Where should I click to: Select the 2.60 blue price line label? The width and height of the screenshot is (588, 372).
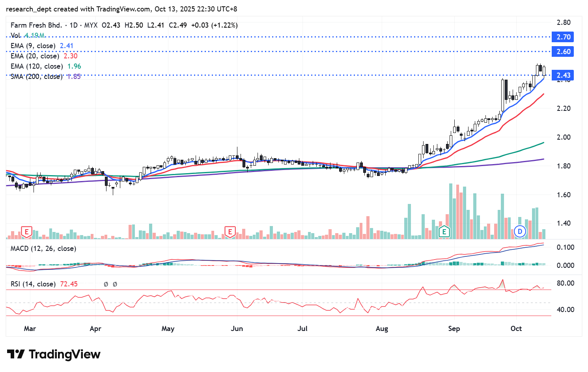pyautogui.click(x=563, y=52)
